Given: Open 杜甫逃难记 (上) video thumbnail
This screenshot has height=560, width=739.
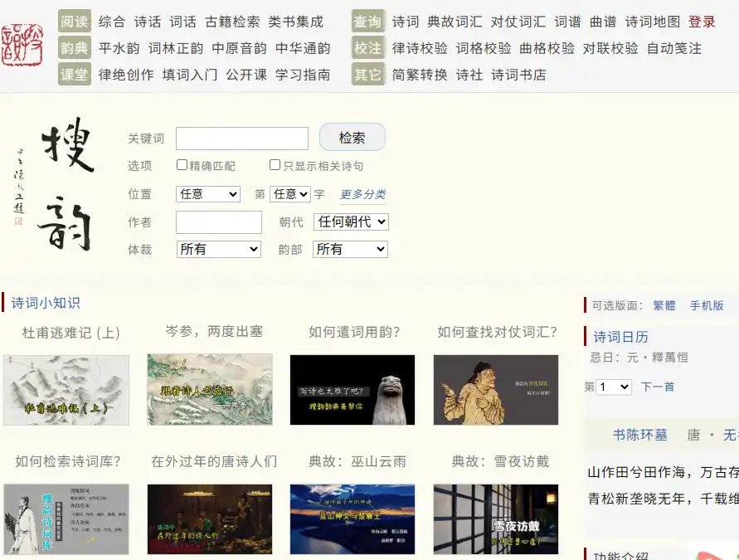Looking at the screenshot, I should pyautogui.click(x=66, y=390).
